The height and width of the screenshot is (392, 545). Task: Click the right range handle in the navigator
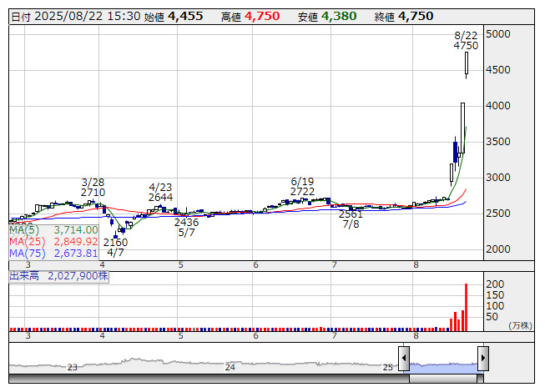click(x=482, y=359)
